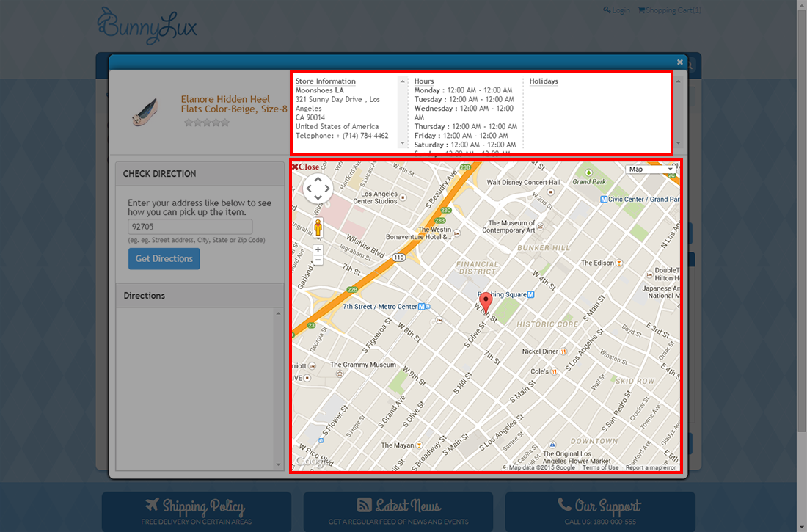Open the Map type dropdown
The height and width of the screenshot is (532, 807).
pyautogui.click(x=650, y=169)
